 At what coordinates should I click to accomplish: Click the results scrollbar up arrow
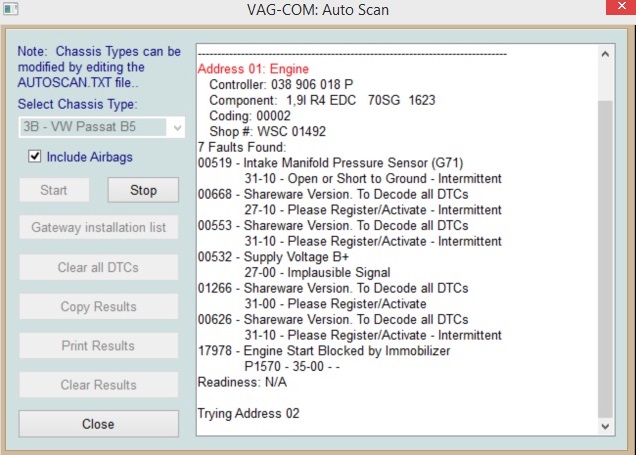pos(606,51)
